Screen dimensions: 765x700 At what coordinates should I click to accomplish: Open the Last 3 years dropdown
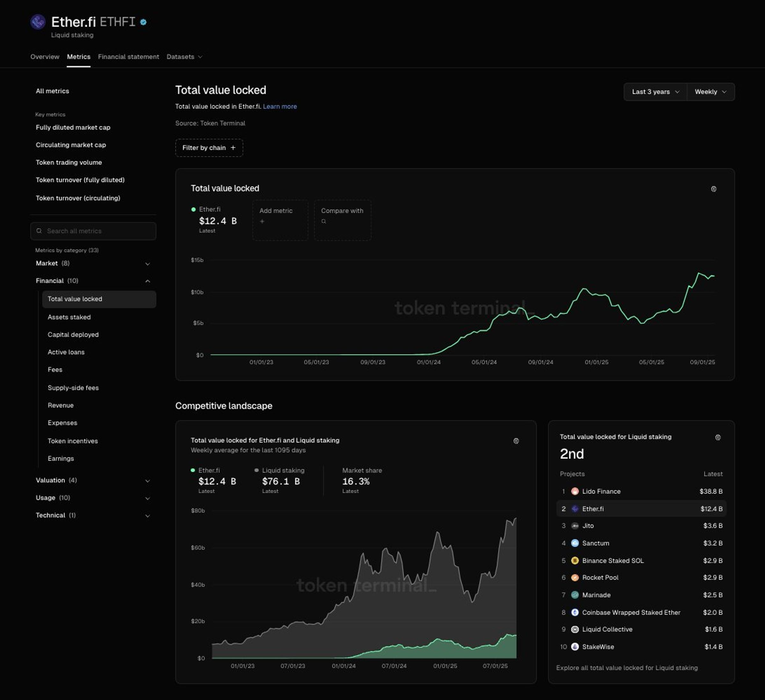655,92
